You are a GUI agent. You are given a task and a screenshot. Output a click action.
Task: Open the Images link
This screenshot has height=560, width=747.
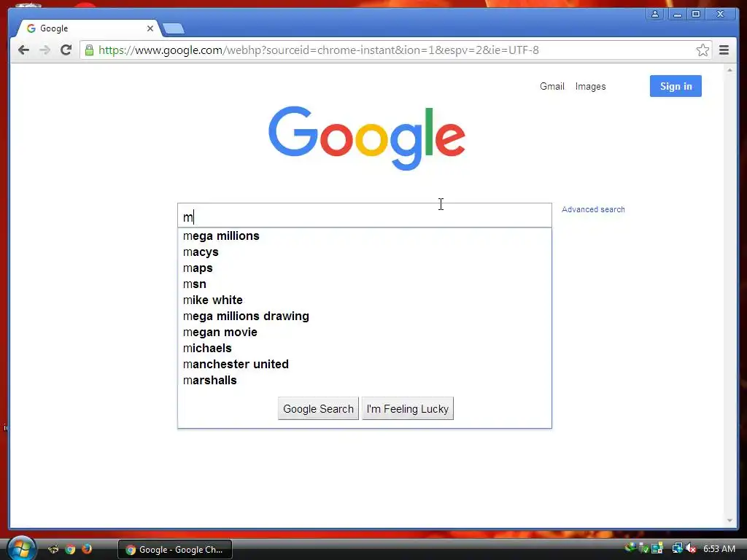click(x=590, y=86)
